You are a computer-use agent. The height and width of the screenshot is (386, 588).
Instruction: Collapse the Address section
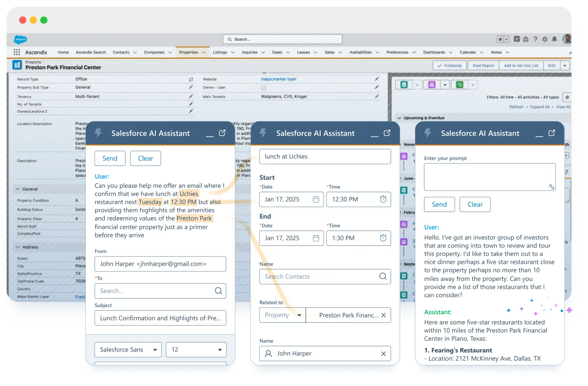pyautogui.click(x=18, y=247)
